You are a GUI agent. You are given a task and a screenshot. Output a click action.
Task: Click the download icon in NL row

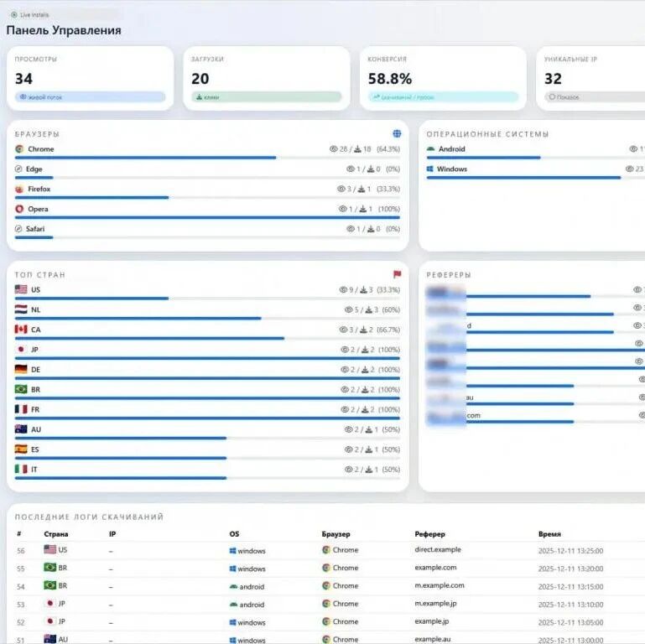coord(369,309)
